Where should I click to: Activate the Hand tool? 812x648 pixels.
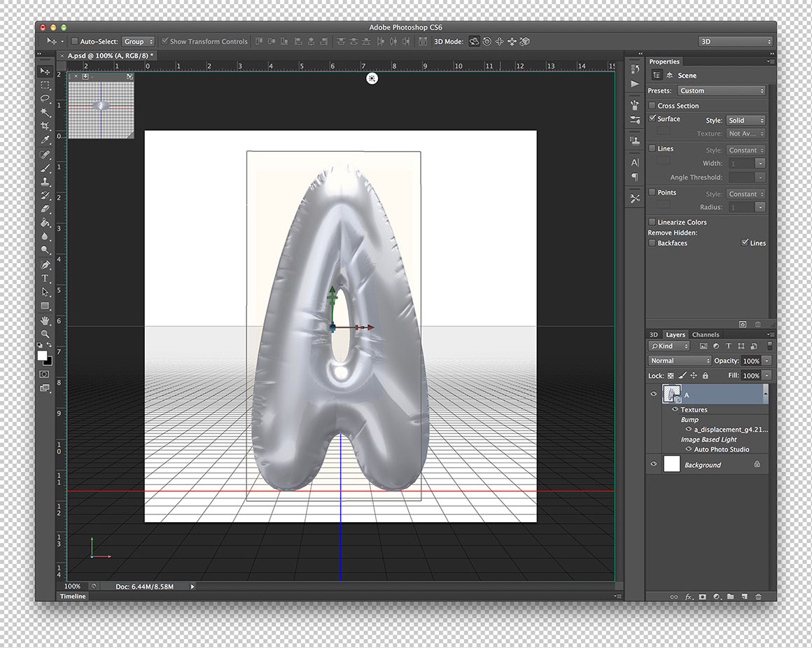(x=45, y=321)
